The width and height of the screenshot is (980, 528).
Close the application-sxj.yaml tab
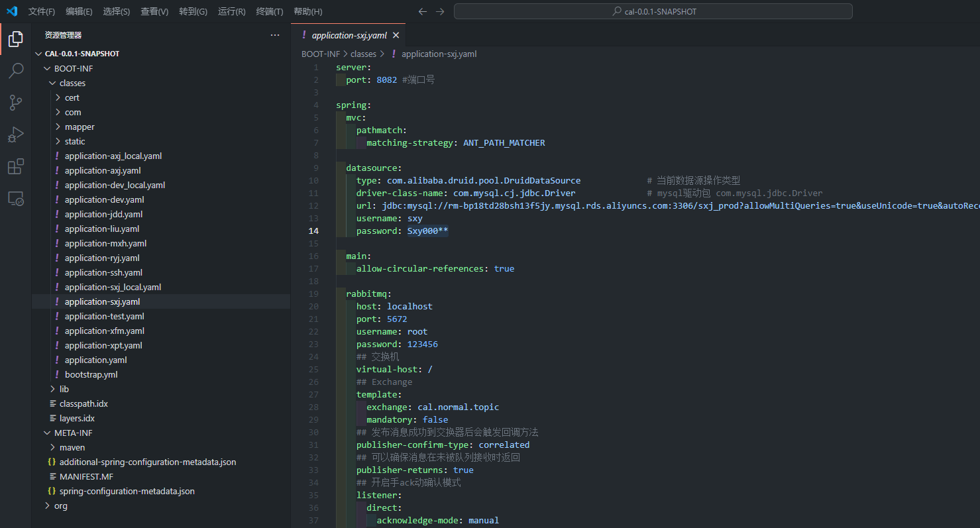(x=396, y=36)
